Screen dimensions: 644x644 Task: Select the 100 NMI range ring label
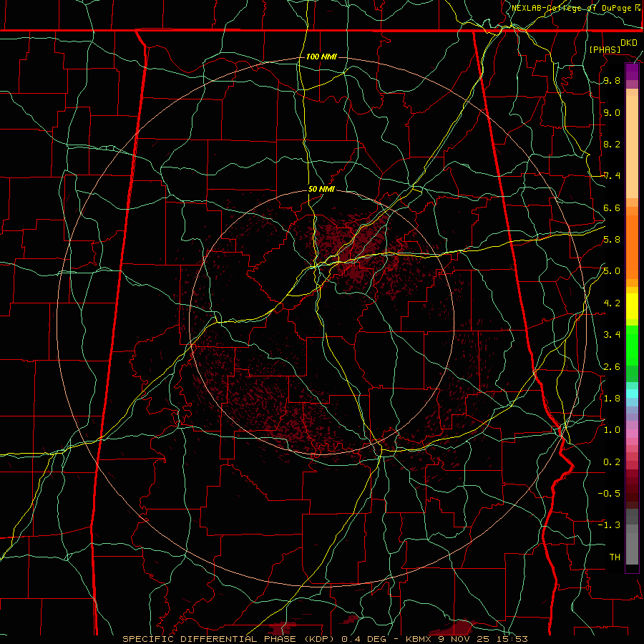point(321,57)
